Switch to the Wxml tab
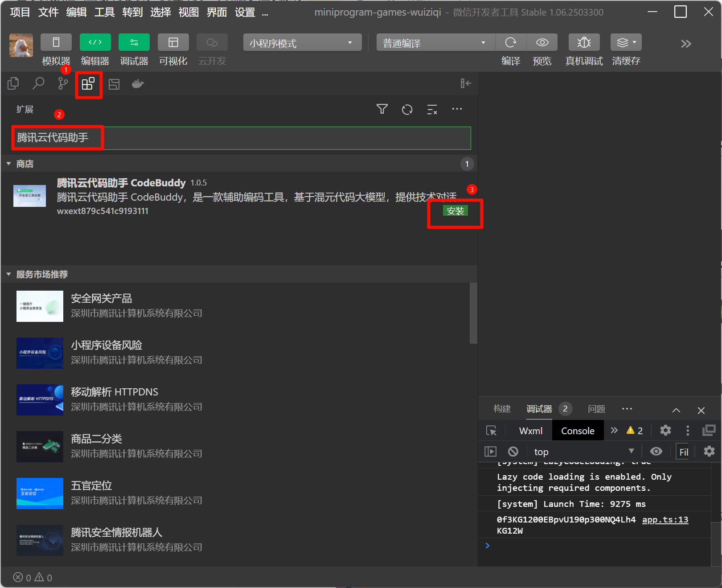722x588 pixels. pyautogui.click(x=530, y=431)
